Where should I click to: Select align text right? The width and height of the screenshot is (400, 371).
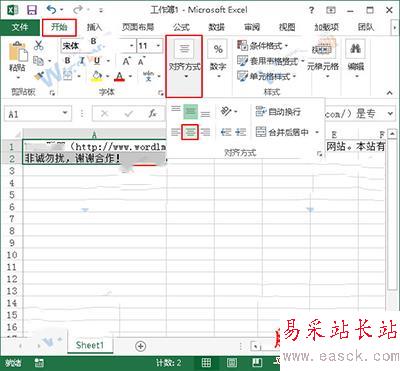point(206,132)
